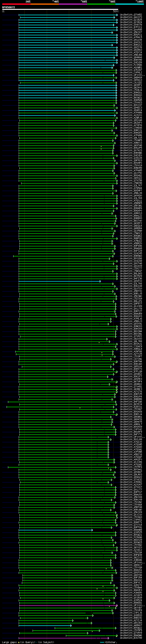The image size is (146, 644).
Task: Open hit UniRef100_C0PIJ6
Action: point(131,613)
